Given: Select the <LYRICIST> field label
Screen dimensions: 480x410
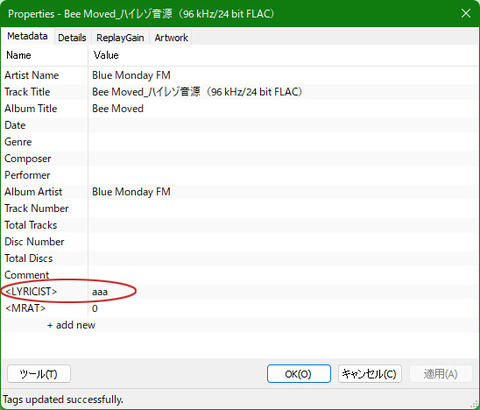Looking at the screenshot, I should 31,292.
